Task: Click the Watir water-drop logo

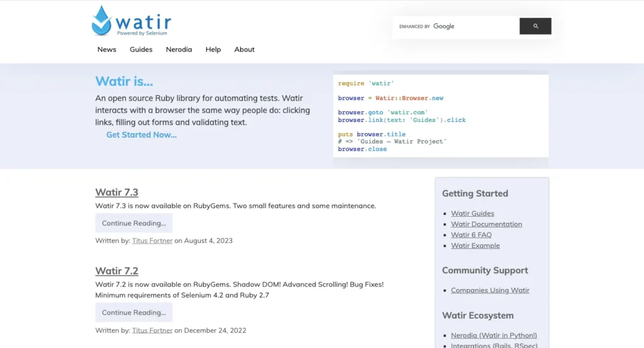Action: click(x=131, y=21)
